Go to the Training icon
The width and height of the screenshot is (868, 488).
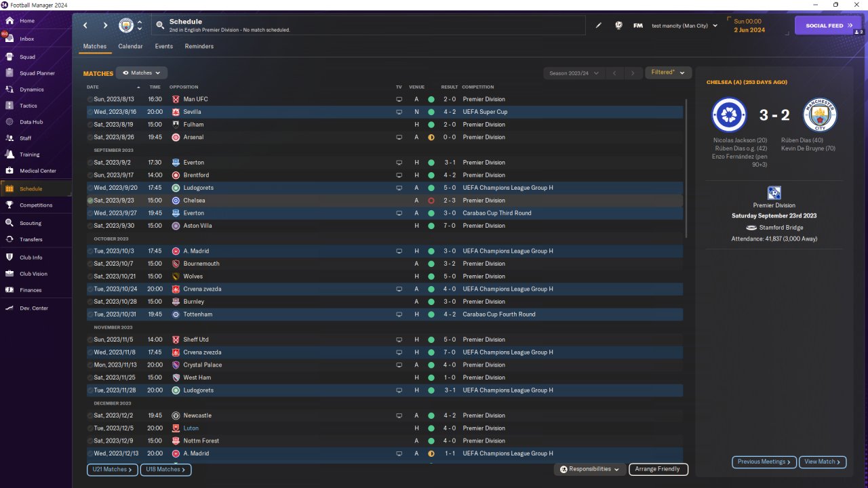coord(9,155)
